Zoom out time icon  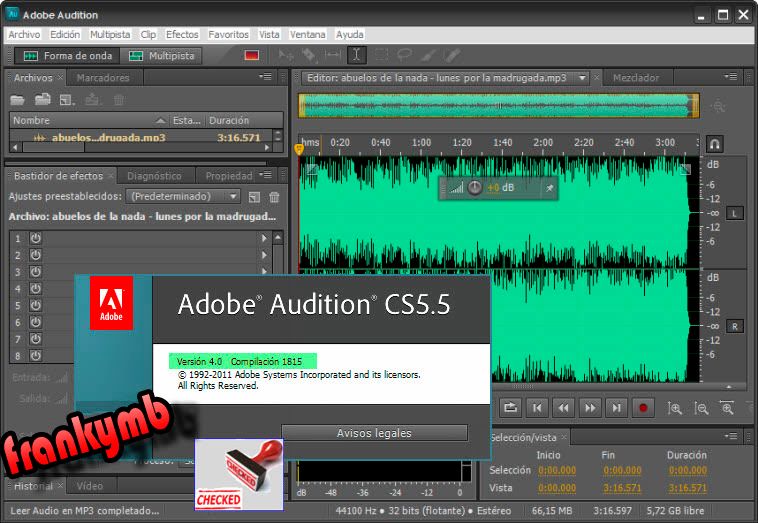701,408
